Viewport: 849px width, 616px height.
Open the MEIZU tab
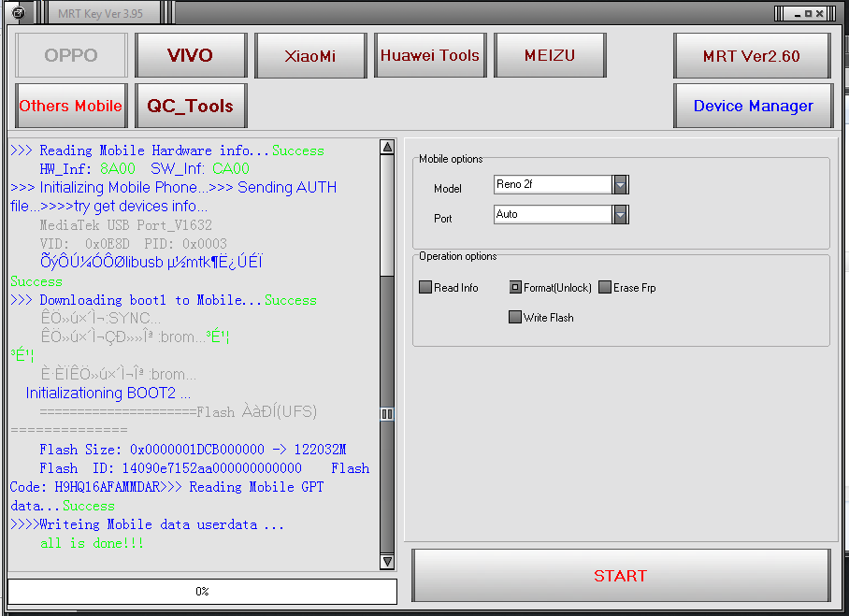(550, 55)
